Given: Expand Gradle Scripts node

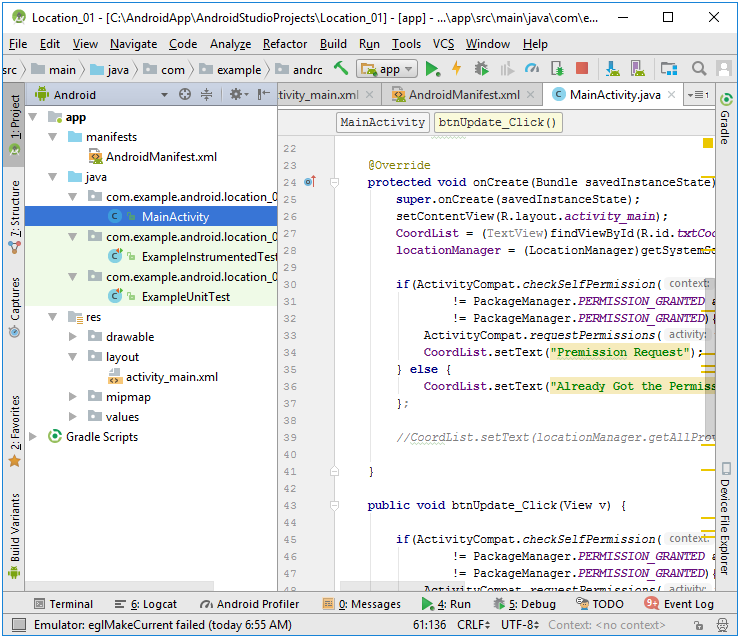Looking at the screenshot, I should pyautogui.click(x=33, y=436).
